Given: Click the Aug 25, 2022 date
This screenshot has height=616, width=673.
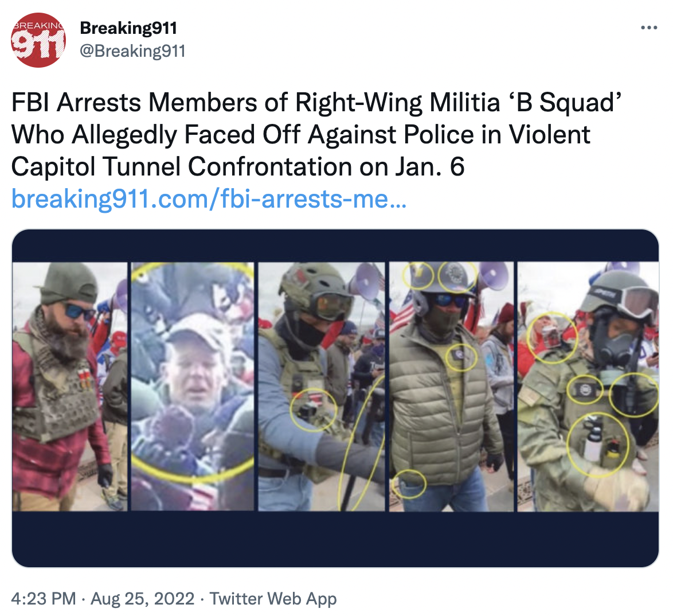Looking at the screenshot, I should 143,598.
